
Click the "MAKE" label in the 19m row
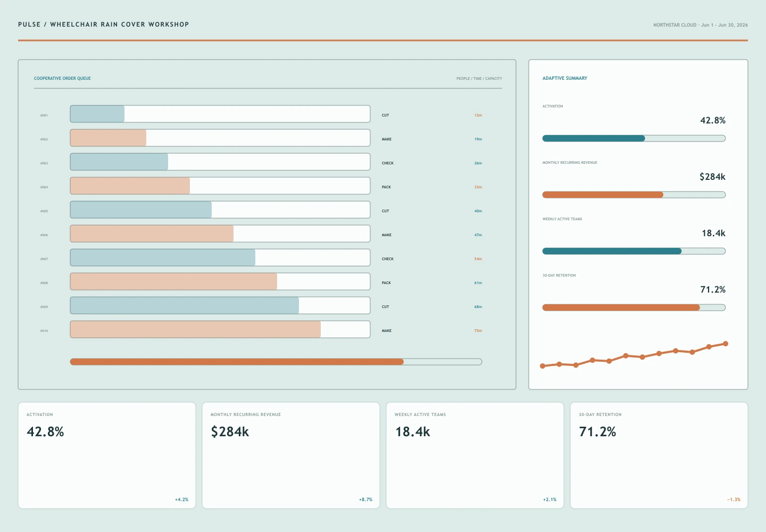click(387, 139)
